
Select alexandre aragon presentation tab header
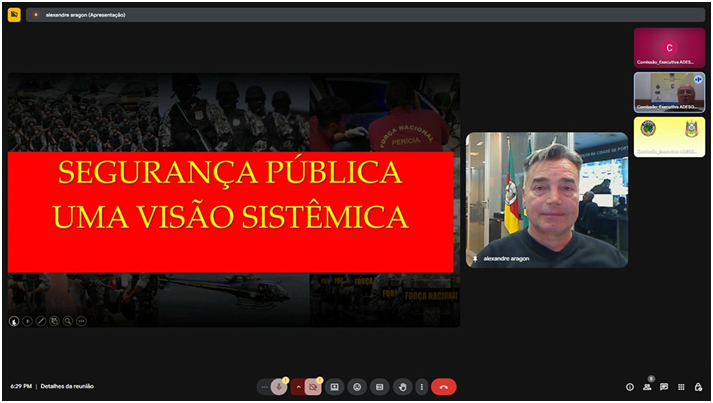click(80, 15)
